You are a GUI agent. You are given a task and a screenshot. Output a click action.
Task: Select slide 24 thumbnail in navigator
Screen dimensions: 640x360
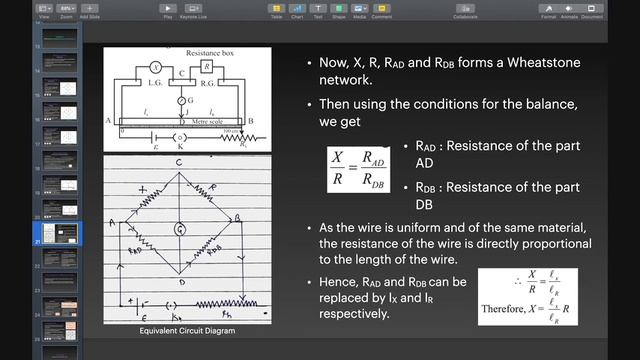coord(60,307)
